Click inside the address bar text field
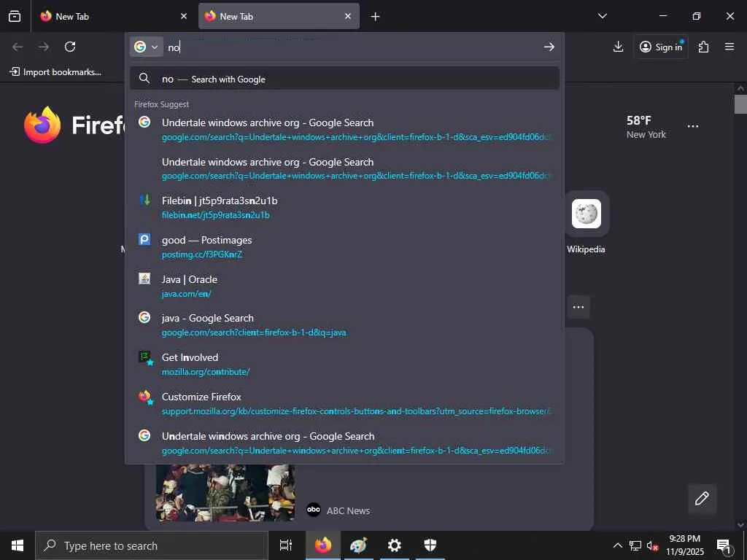This screenshot has height=560, width=747. (352, 47)
